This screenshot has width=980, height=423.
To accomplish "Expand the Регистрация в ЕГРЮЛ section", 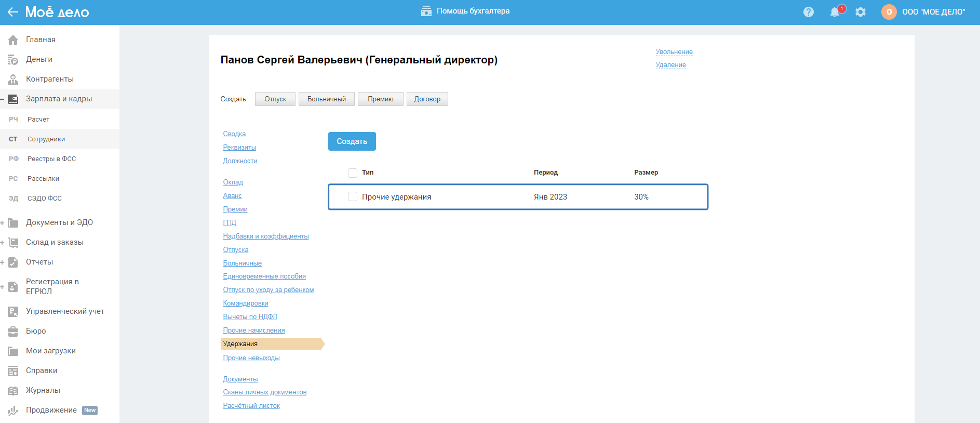I will pos(3,287).
